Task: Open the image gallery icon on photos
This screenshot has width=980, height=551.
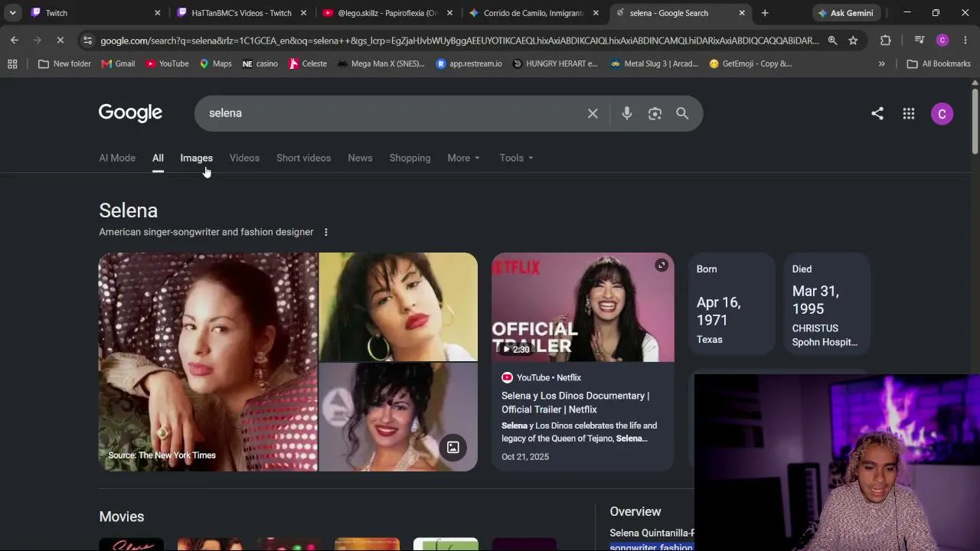Action: coord(453,447)
